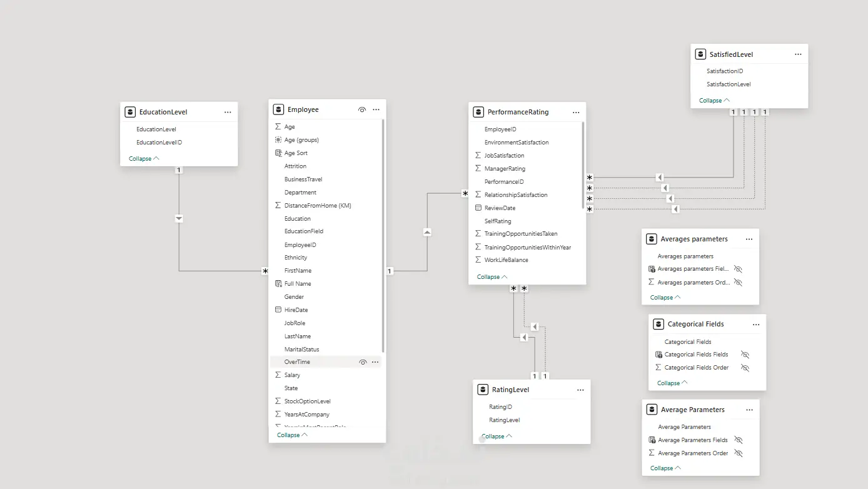
Task: Collapse the PerformanceRating table
Action: [x=492, y=277]
